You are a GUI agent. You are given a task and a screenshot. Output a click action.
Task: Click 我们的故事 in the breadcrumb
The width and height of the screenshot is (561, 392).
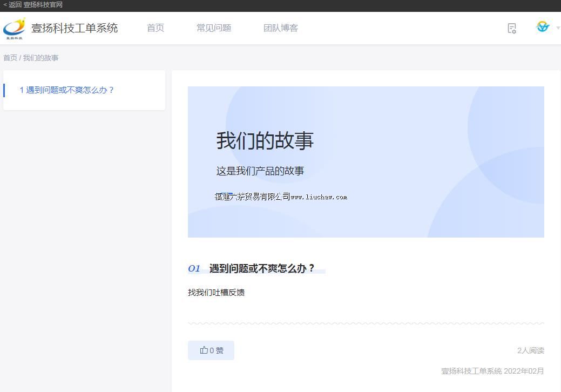[x=40, y=58]
